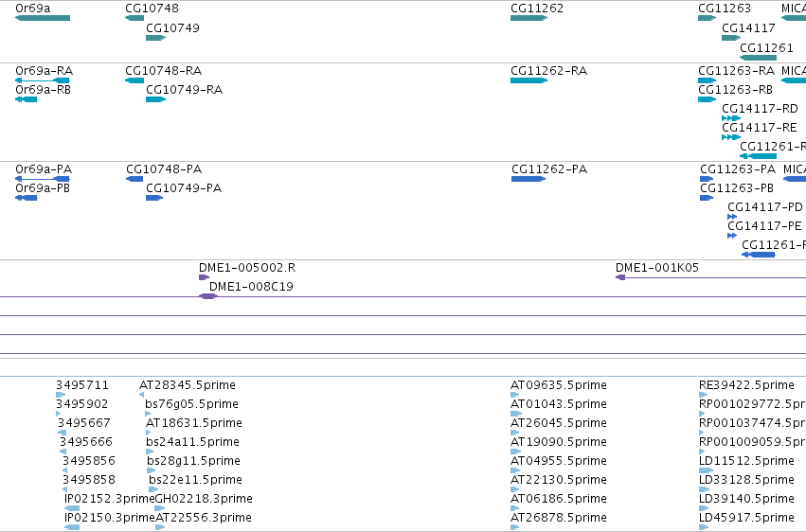Select the AT19090.5prime EST label
This screenshot has height=532, width=806.
pos(559,442)
